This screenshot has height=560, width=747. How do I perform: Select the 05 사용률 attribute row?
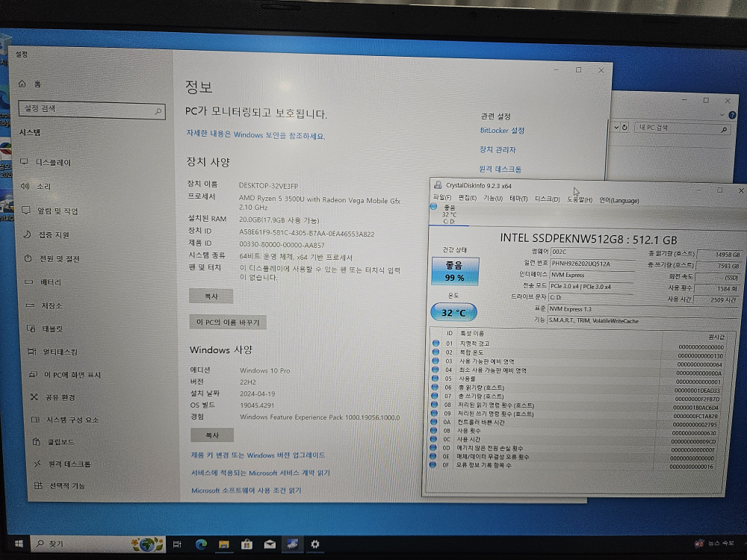coord(578,379)
